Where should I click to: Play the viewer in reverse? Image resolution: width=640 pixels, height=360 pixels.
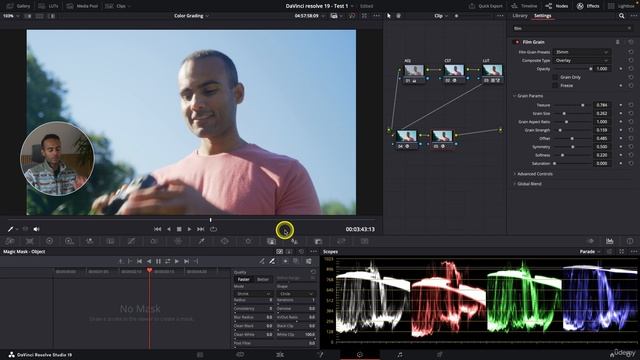[169, 229]
